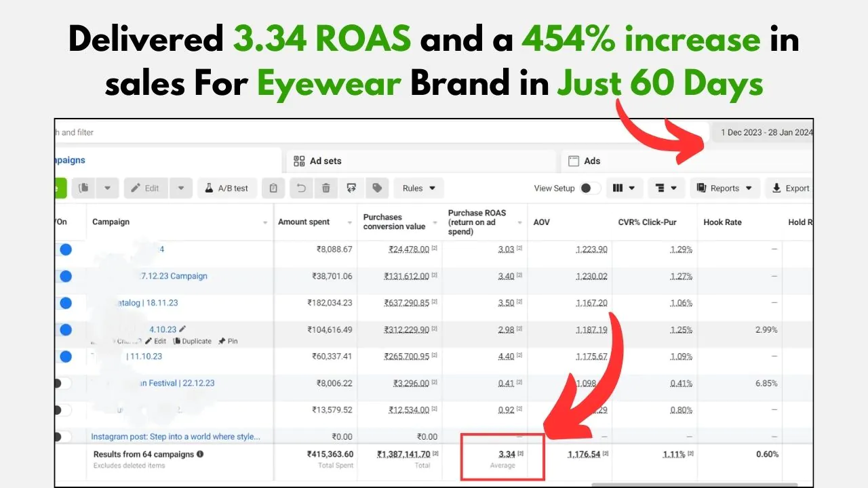This screenshot has height=488, width=868.
Task: Click the A/B test button
Action: (x=227, y=188)
